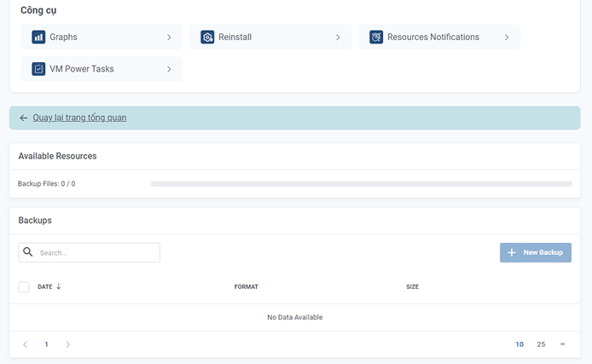The height and width of the screenshot is (364, 592).
Task: Click the plus icon on New Backup
Action: coord(512,252)
